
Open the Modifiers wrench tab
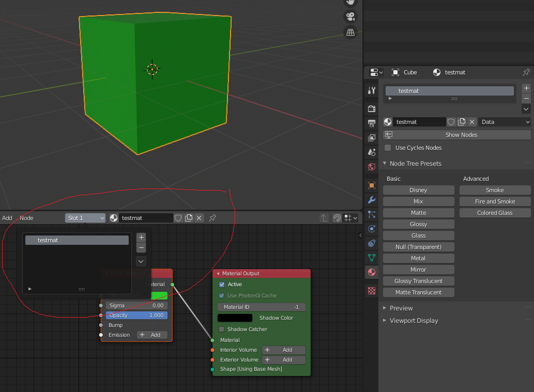pyautogui.click(x=371, y=200)
